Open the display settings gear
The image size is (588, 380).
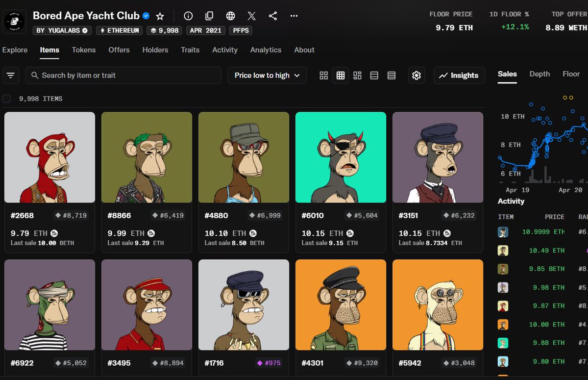click(x=416, y=76)
